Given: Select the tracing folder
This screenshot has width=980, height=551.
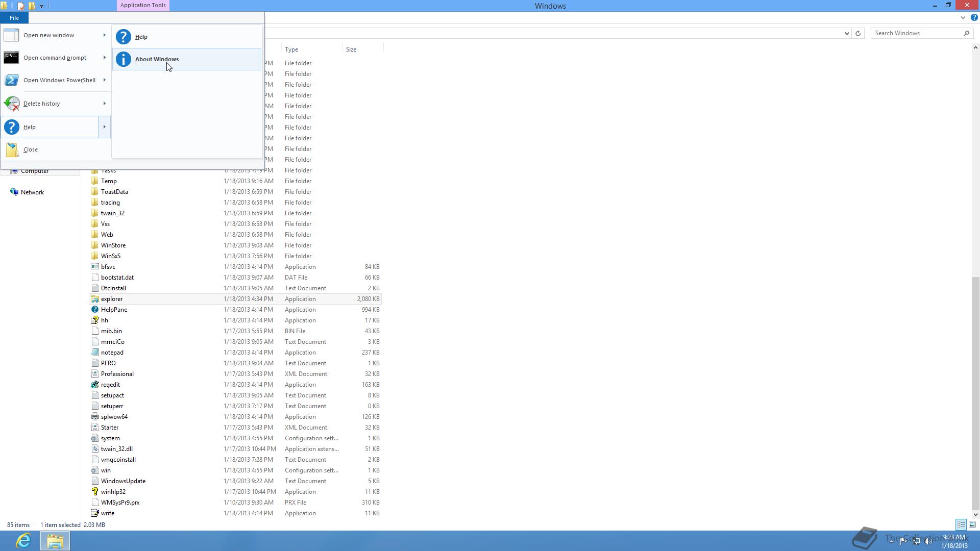Looking at the screenshot, I should pos(110,203).
